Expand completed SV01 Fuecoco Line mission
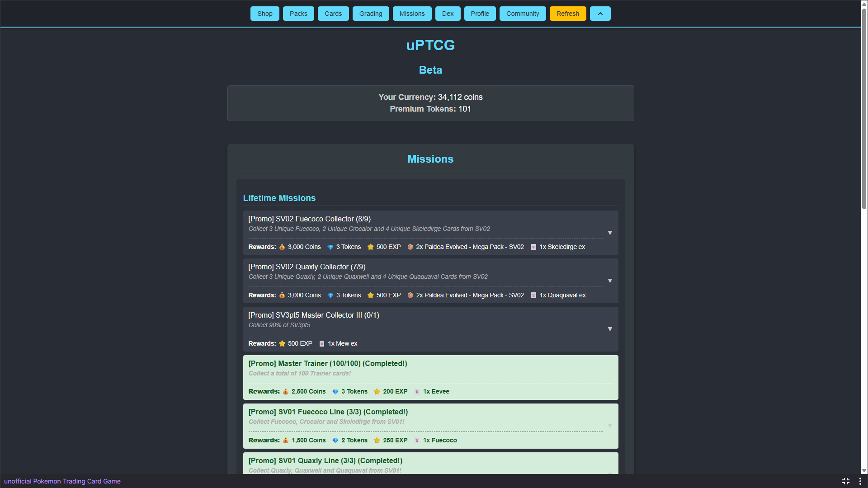 [610, 426]
